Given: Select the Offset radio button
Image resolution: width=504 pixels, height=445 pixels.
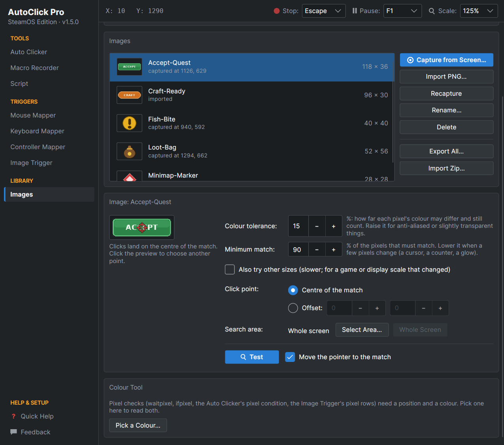Looking at the screenshot, I should [x=293, y=308].
